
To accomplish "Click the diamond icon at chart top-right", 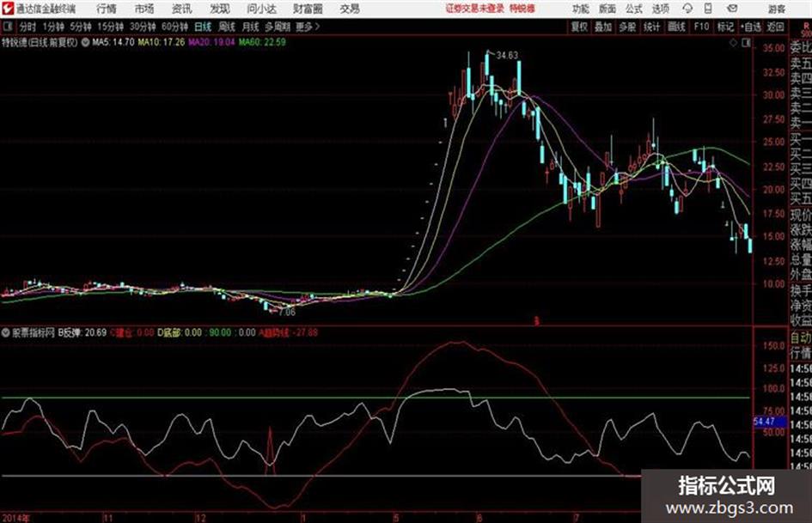I will click(733, 44).
